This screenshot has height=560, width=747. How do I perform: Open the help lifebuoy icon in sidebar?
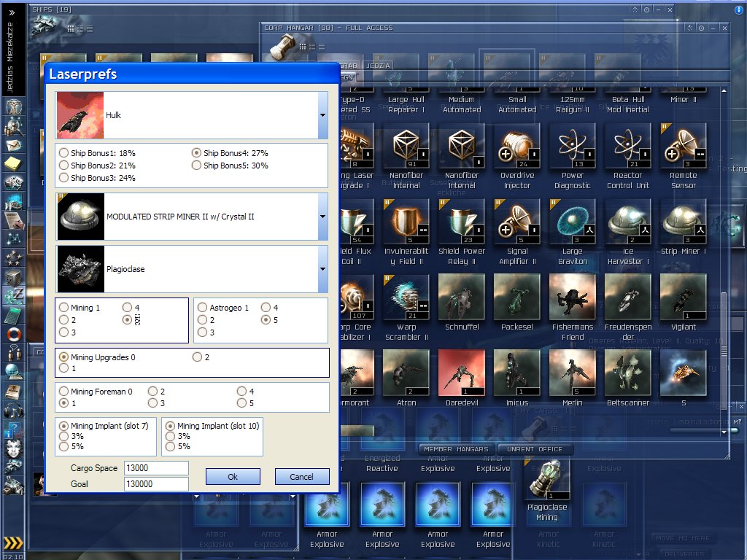click(13, 334)
